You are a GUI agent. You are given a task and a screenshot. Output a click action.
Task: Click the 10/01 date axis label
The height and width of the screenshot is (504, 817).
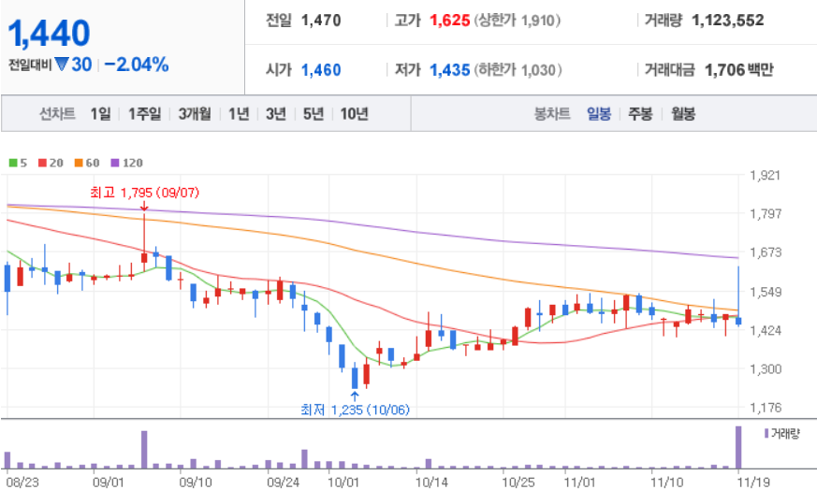(x=343, y=482)
